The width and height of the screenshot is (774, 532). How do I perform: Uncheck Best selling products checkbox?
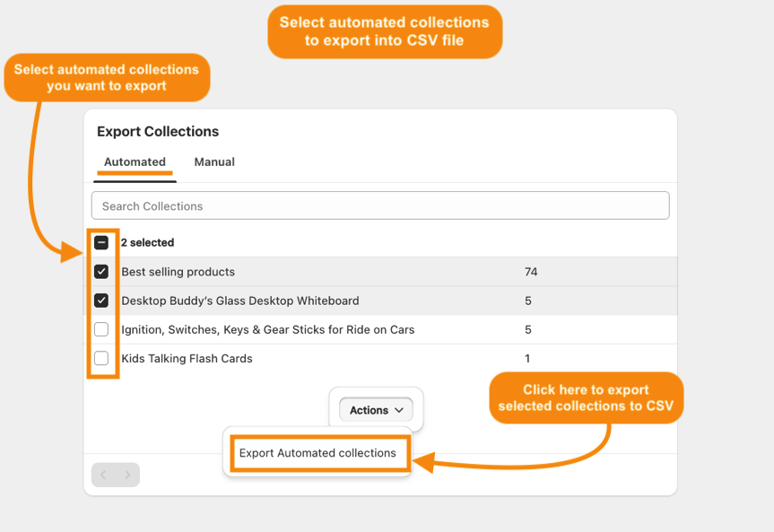tap(101, 271)
